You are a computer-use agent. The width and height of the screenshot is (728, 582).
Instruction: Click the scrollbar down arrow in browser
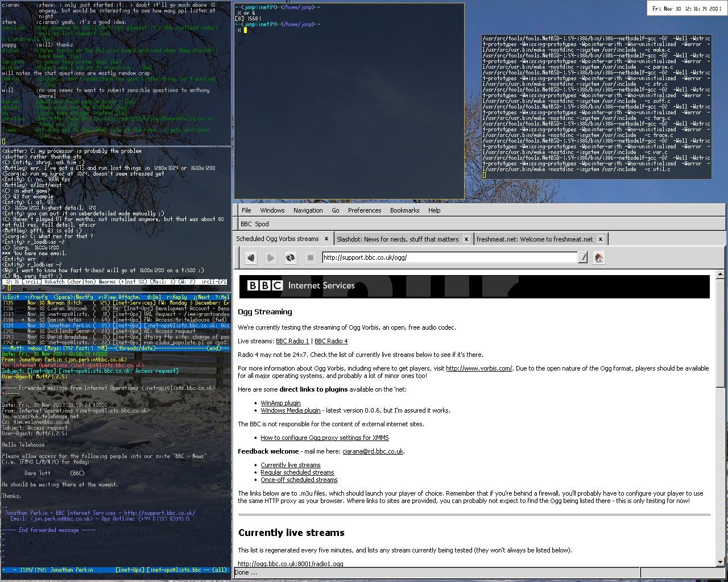coord(721,562)
